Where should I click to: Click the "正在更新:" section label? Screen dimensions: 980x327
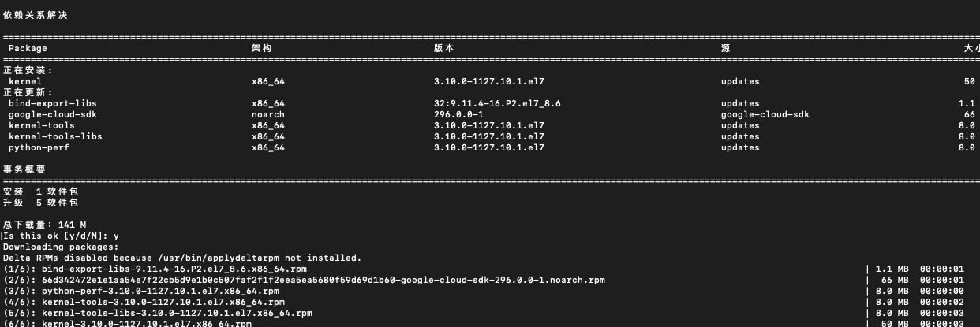tap(28, 92)
